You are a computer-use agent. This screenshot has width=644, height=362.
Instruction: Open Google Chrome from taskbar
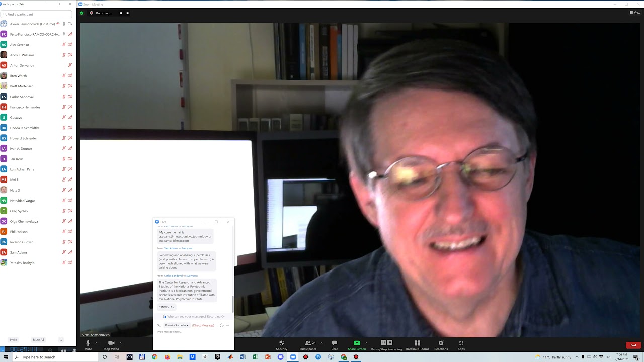[154, 357]
